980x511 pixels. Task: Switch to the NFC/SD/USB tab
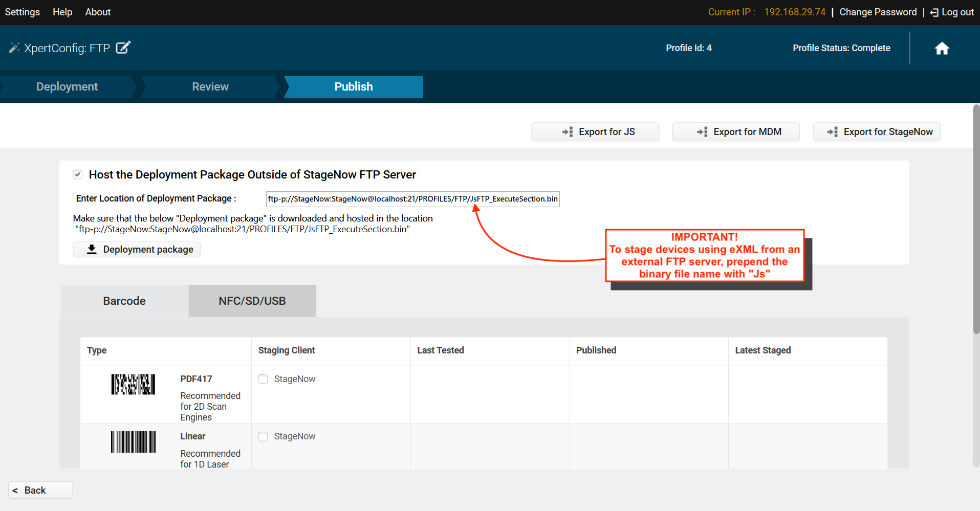click(x=252, y=301)
